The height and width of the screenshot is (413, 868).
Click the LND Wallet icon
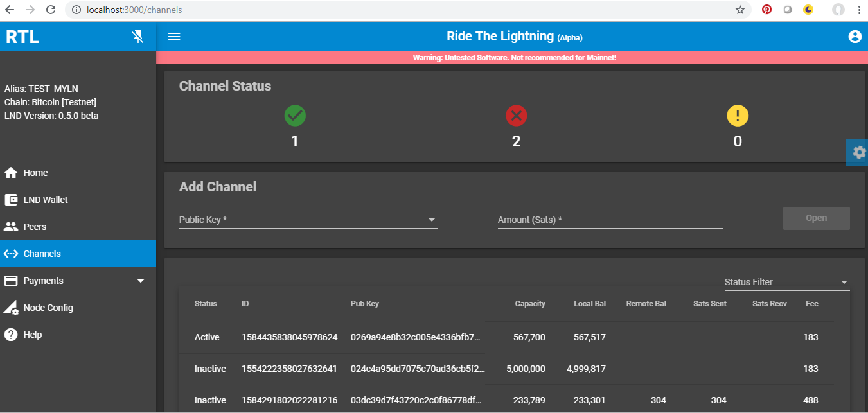pyautogui.click(x=11, y=200)
